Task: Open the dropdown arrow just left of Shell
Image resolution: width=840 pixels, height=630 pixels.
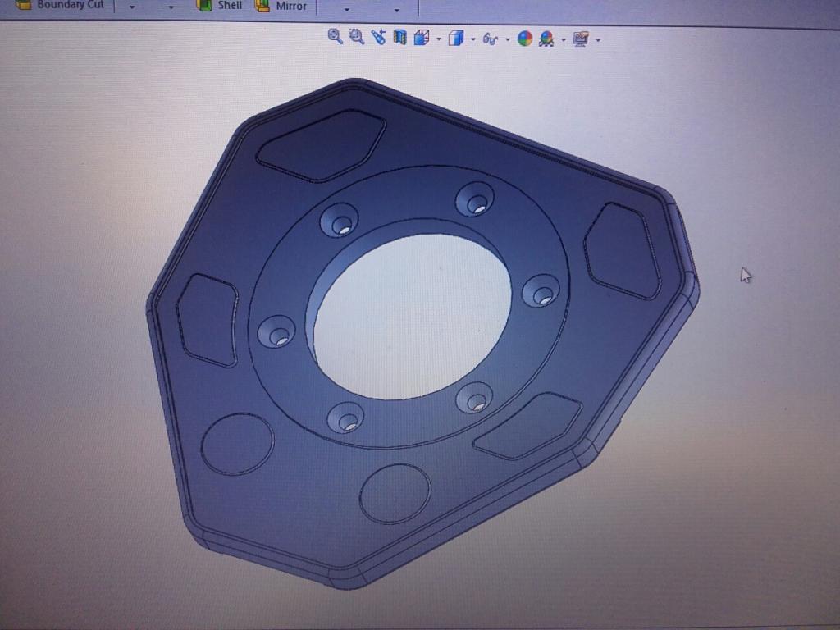Action: 171,7
